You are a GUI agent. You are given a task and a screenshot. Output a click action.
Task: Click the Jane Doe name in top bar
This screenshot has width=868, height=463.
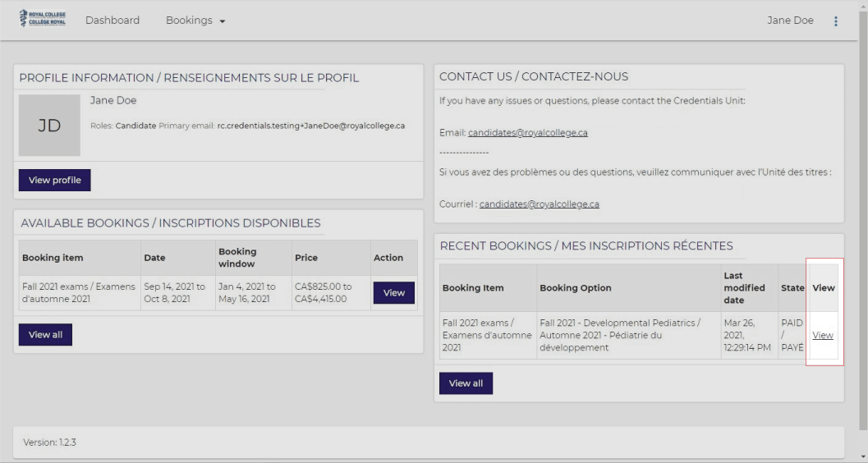pyautogui.click(x=790, y=21)
